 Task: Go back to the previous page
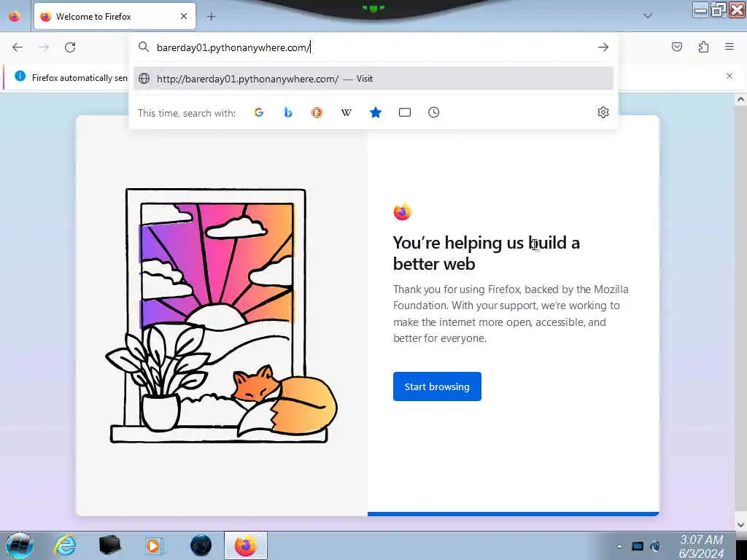[x=18, y=47]
